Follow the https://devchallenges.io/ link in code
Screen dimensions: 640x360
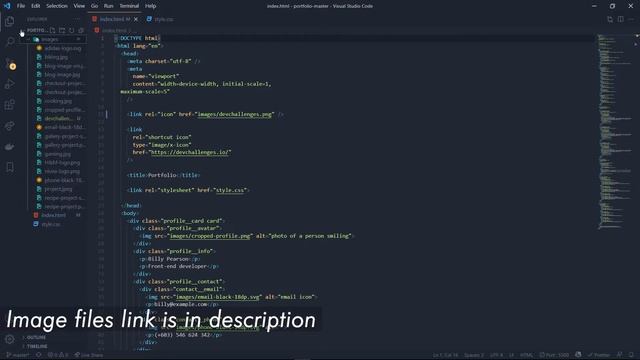click(x=189, y=152)
